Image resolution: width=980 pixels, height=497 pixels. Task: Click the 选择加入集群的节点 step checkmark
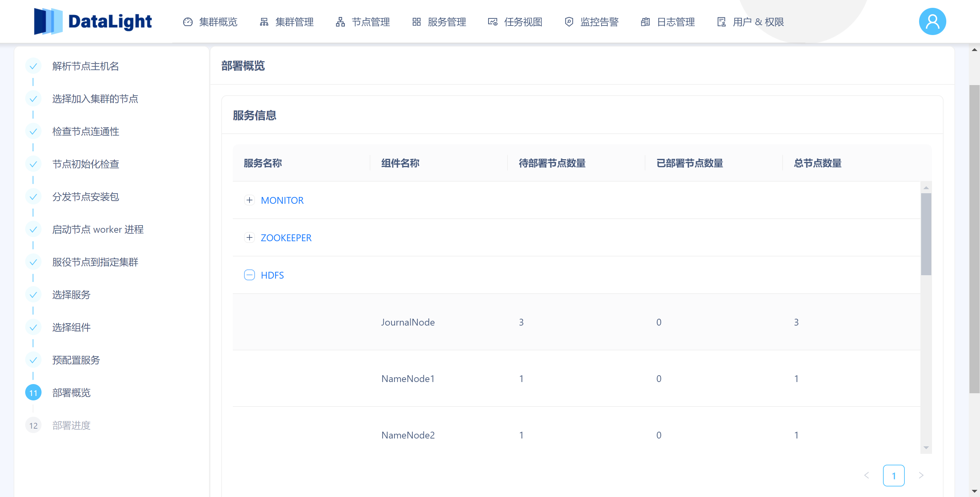pos(33,99)
